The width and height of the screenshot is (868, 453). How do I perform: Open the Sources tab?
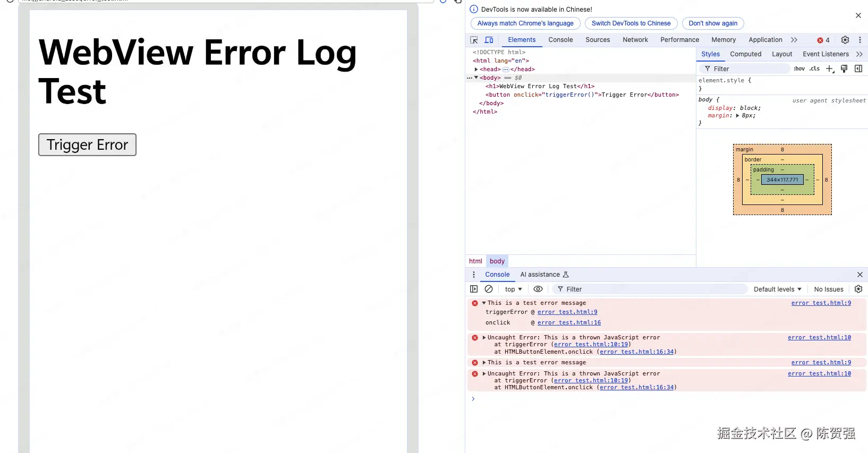pyautogui.click(x=598, y=40)
